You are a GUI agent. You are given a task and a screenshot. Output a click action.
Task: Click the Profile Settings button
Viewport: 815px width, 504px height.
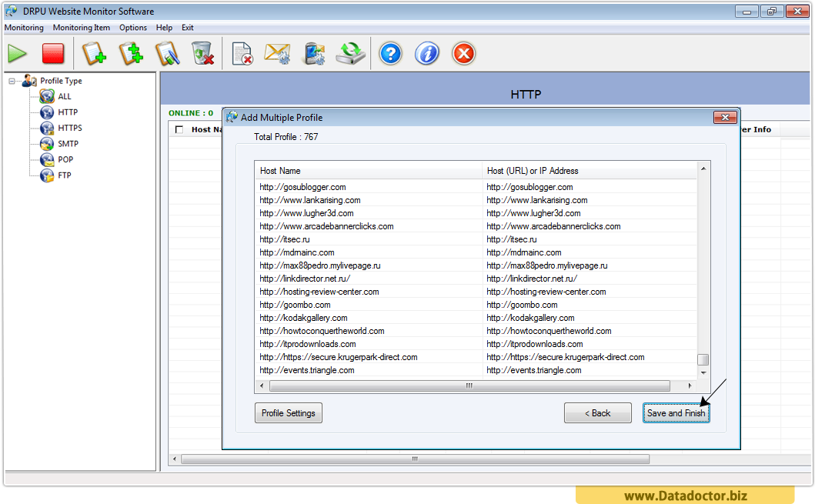click(x=289, y=413)
